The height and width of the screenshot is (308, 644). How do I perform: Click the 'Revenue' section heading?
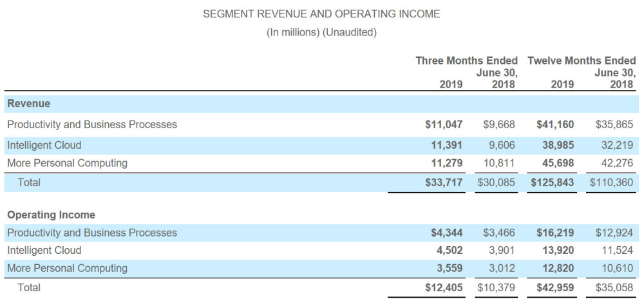pos(28,103)
